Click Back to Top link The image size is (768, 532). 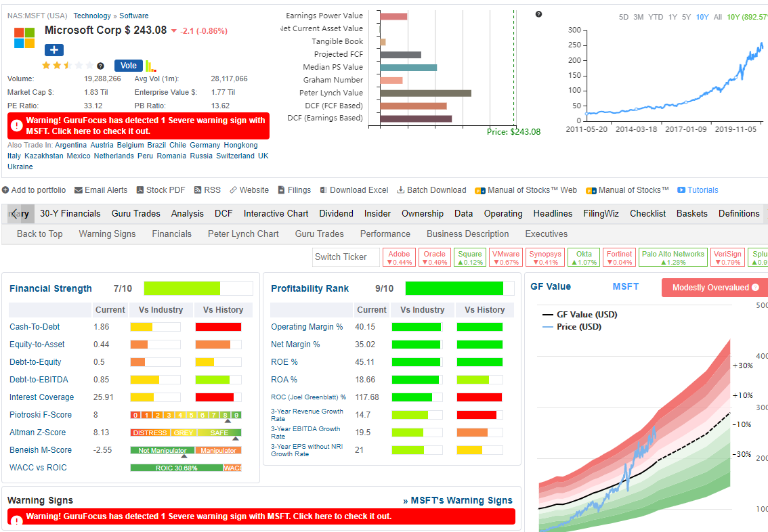tap(40, 234)
